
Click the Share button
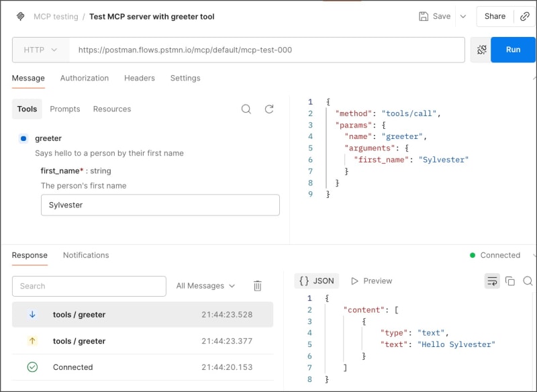point(495,16)
